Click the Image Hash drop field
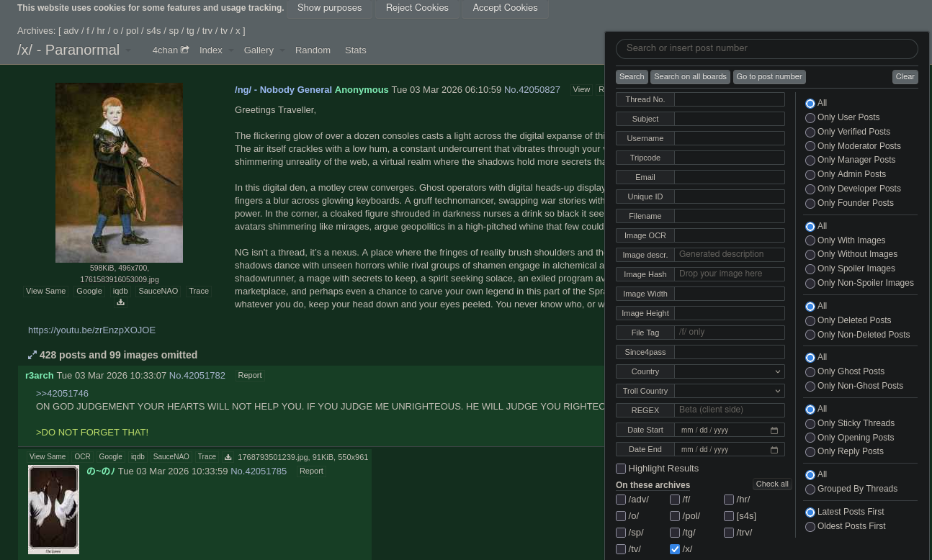Screen dimensions: 932x560 tap(730, 274)
